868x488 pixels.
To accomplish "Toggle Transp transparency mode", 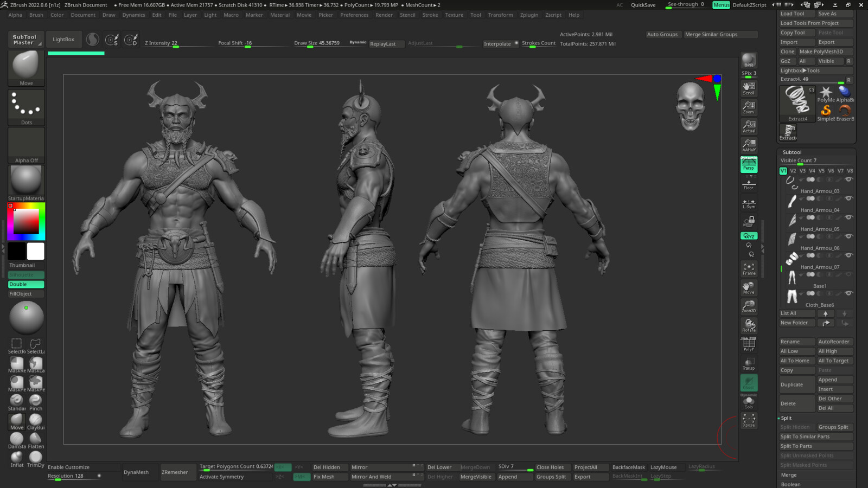I will pyautogui.click(x=749, y=364).
